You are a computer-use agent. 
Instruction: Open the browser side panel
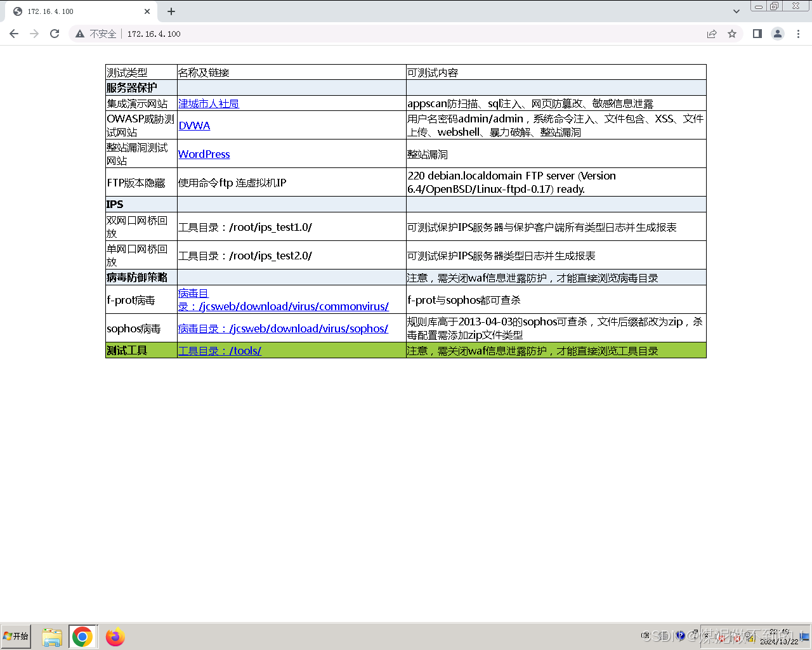757,34
